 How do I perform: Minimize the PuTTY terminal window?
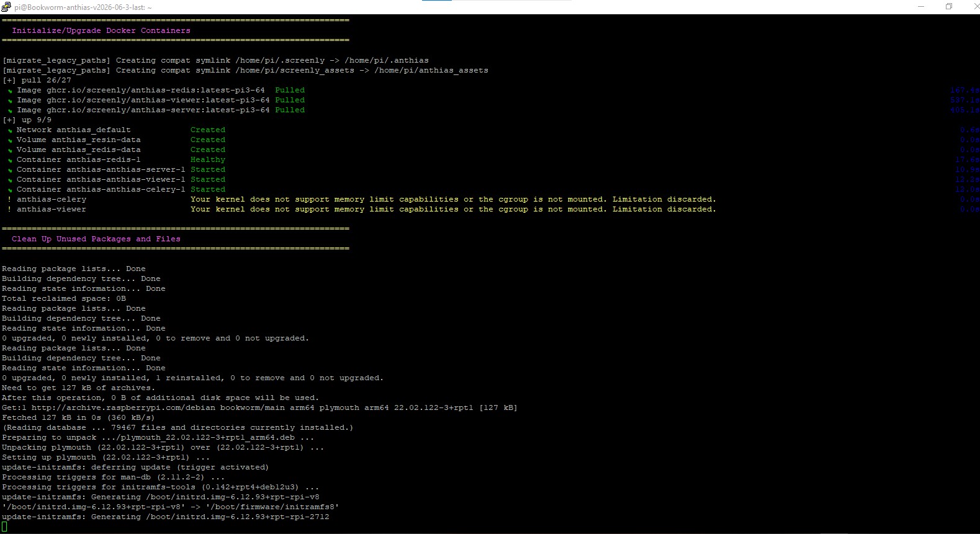point(921,7)
